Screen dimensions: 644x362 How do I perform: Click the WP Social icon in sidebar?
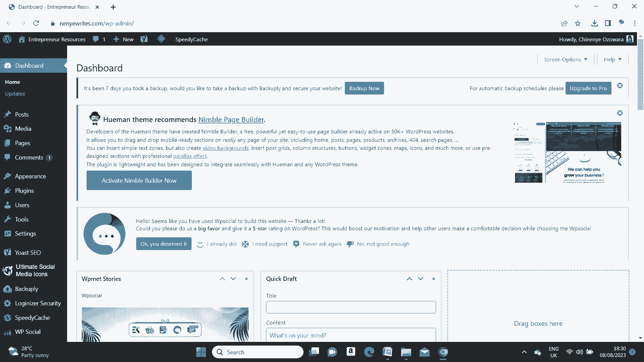pyautogui.click(x=7, y=331)
